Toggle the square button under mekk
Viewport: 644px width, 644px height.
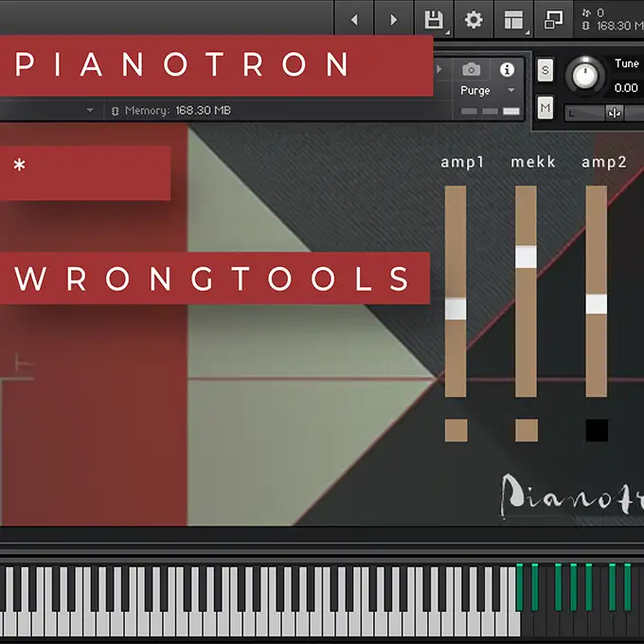tap(526, 430)
